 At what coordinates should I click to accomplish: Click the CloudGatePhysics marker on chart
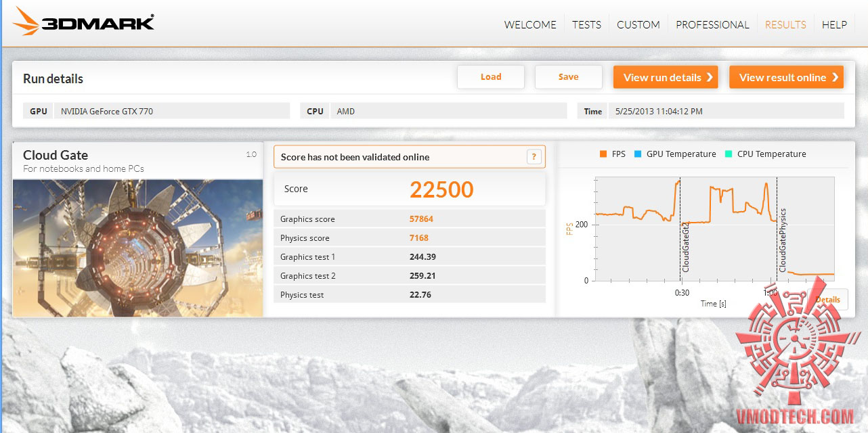coord(783,240)
